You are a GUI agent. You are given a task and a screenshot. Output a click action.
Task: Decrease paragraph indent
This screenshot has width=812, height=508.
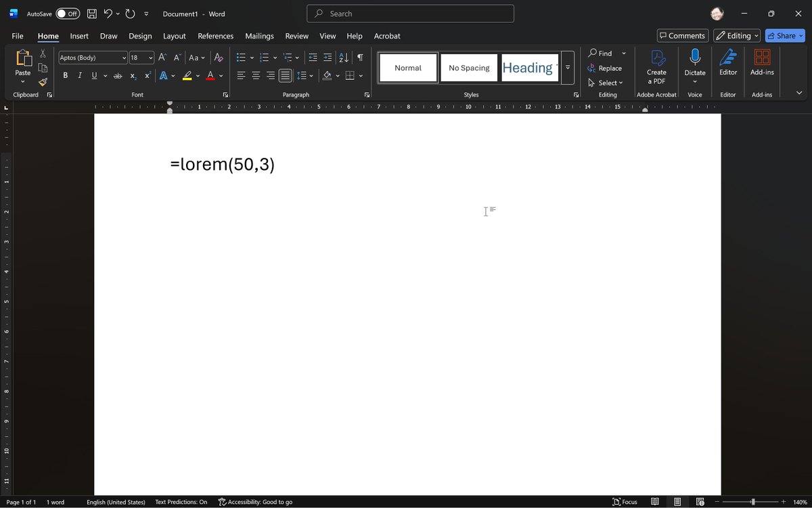pyautogui.click(x=313, y=58)
